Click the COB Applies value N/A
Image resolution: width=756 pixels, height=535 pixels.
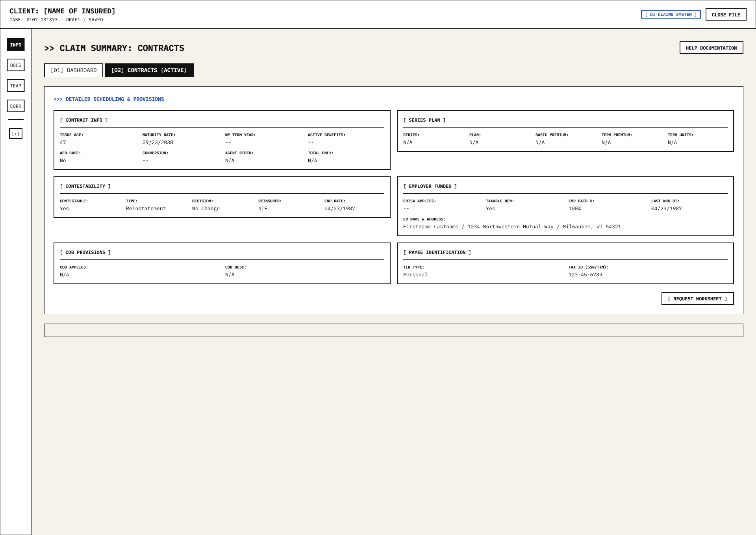pos(65,275)
